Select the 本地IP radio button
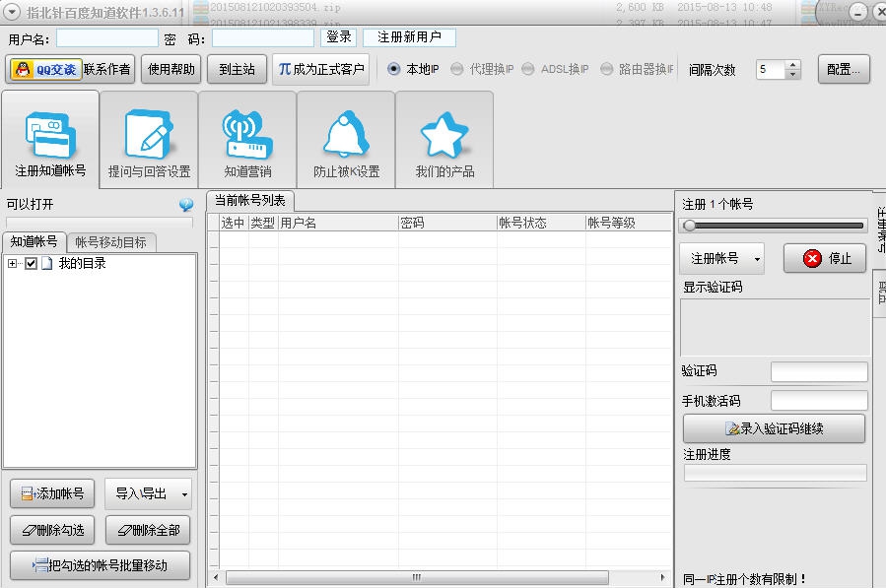 [395, 69]
